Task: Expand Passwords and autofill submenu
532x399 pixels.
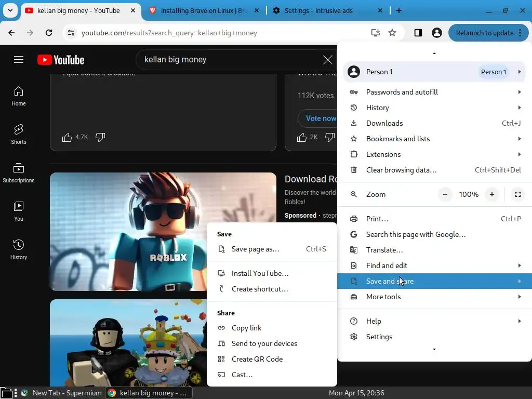Action: 434,92
